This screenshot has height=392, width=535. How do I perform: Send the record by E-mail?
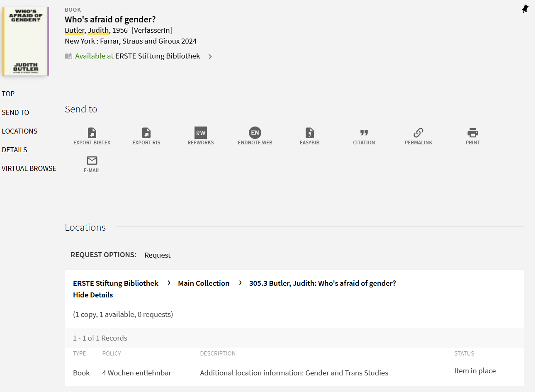point(92,161)
